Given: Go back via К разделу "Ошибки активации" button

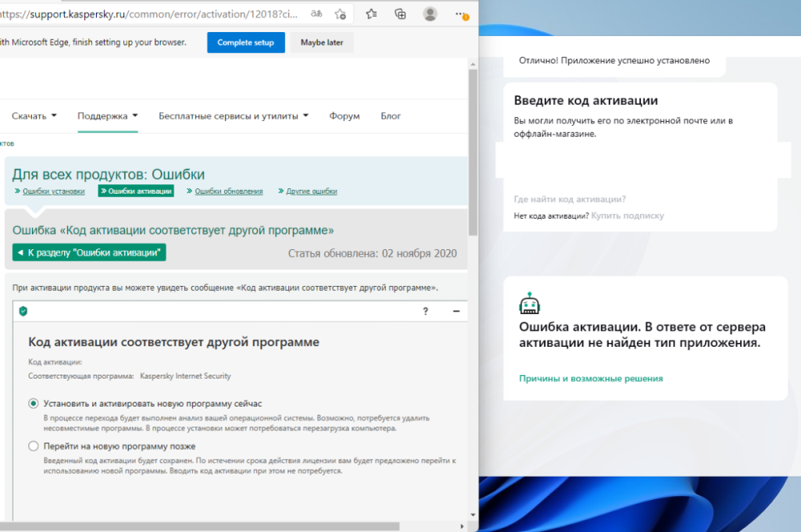Looking at the screenshot, I should [89, 252].
